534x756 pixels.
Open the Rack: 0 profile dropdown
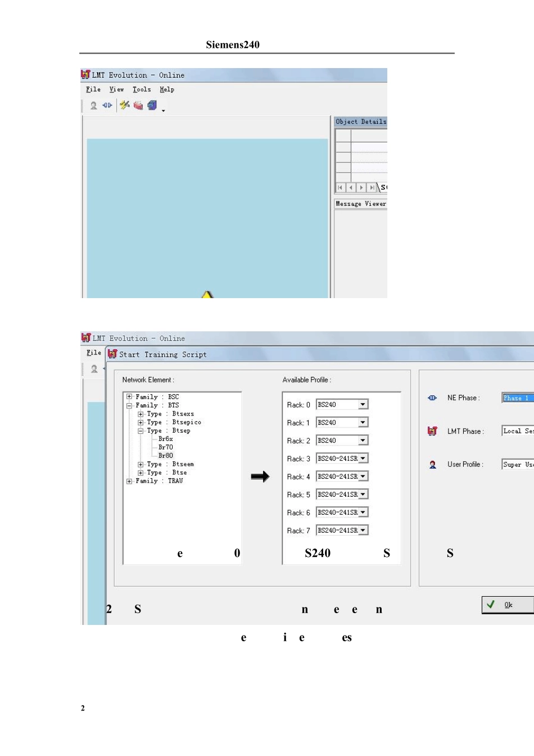point(363,404)
